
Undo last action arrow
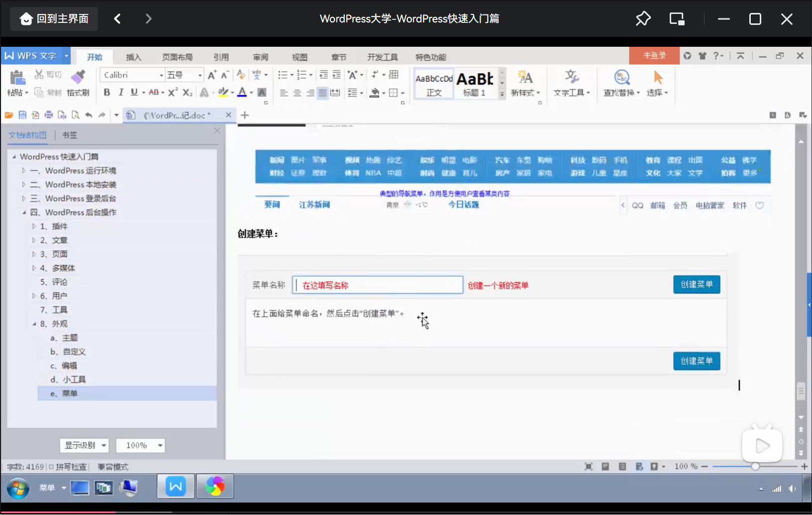(89, 115)
